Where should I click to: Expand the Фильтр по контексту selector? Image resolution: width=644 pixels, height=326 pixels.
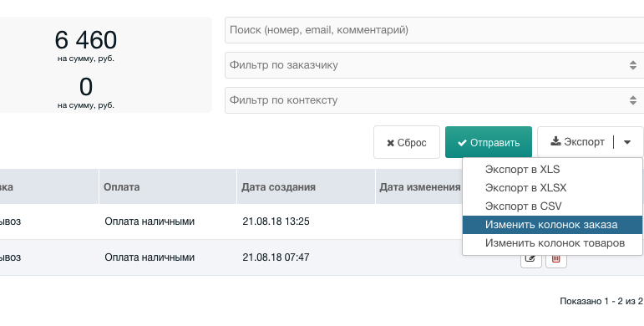coord(434,100)
